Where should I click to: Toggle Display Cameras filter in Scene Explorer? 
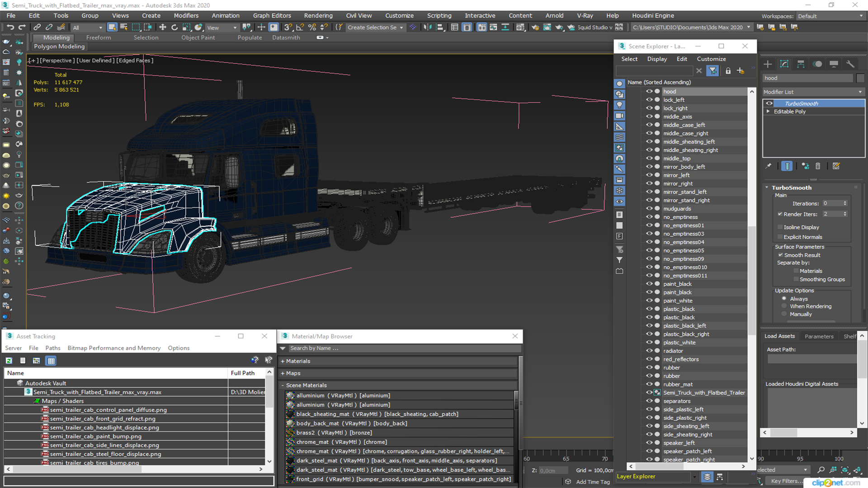[x=619, y=116]
